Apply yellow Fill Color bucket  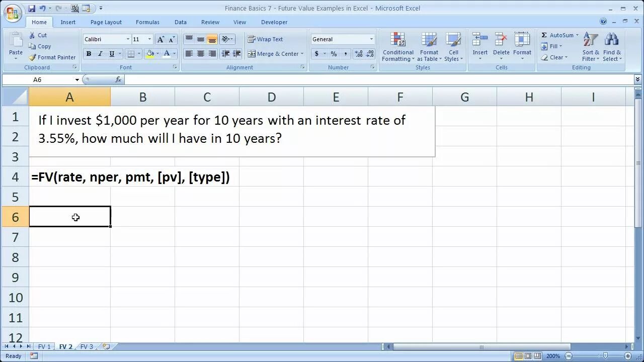point(149,54)
